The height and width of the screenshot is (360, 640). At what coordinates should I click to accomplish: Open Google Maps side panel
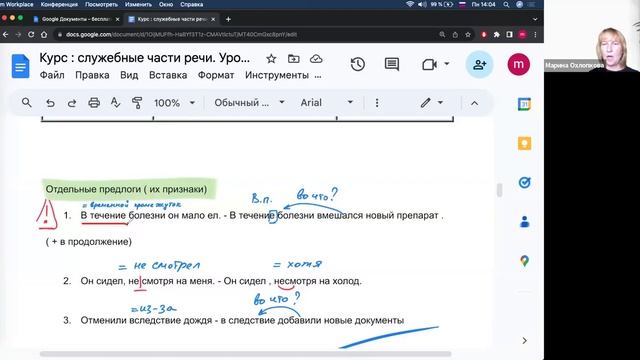(524, 261)
